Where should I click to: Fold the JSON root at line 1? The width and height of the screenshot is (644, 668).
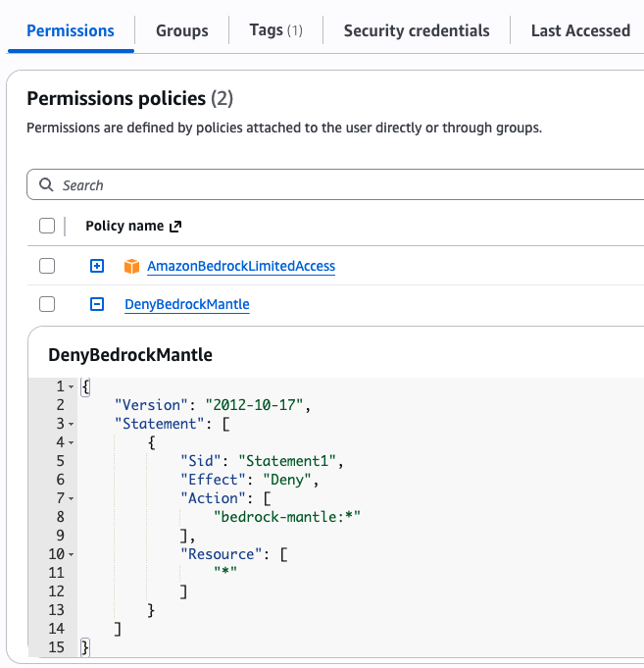pos(72,387)
